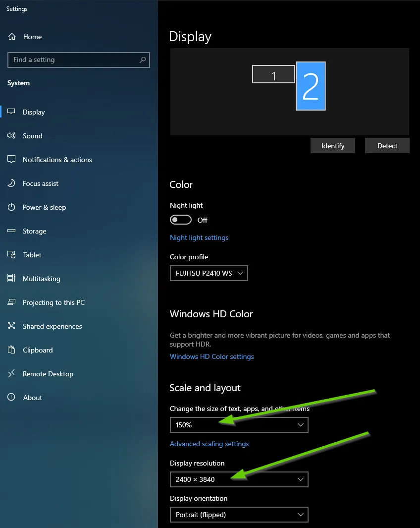Open Notifications & actions settings
420x528 pixels.
(57, 160)
